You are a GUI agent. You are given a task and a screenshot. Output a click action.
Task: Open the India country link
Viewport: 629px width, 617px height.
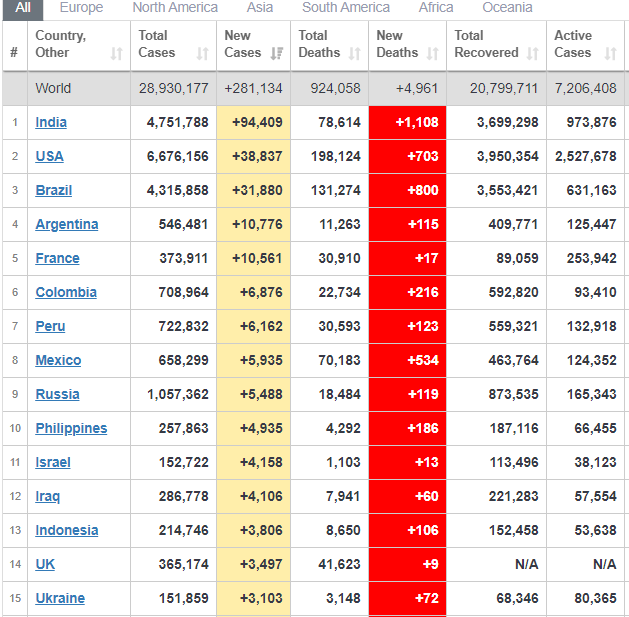(x=51, y=122)
